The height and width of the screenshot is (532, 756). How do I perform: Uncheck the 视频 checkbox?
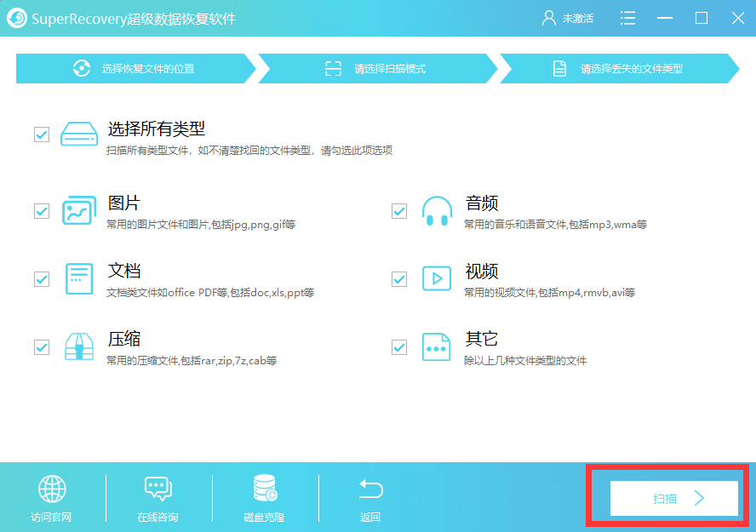[399, 279]
